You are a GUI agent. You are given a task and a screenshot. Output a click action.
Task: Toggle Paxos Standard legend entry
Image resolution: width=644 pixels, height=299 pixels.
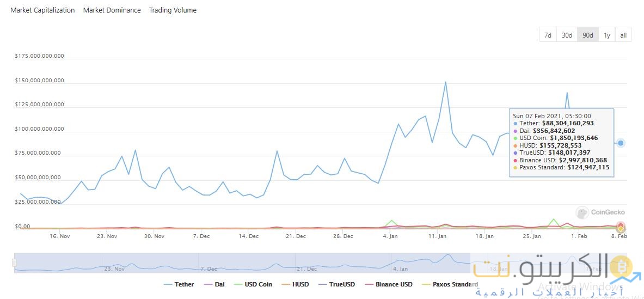pos(450,284)
